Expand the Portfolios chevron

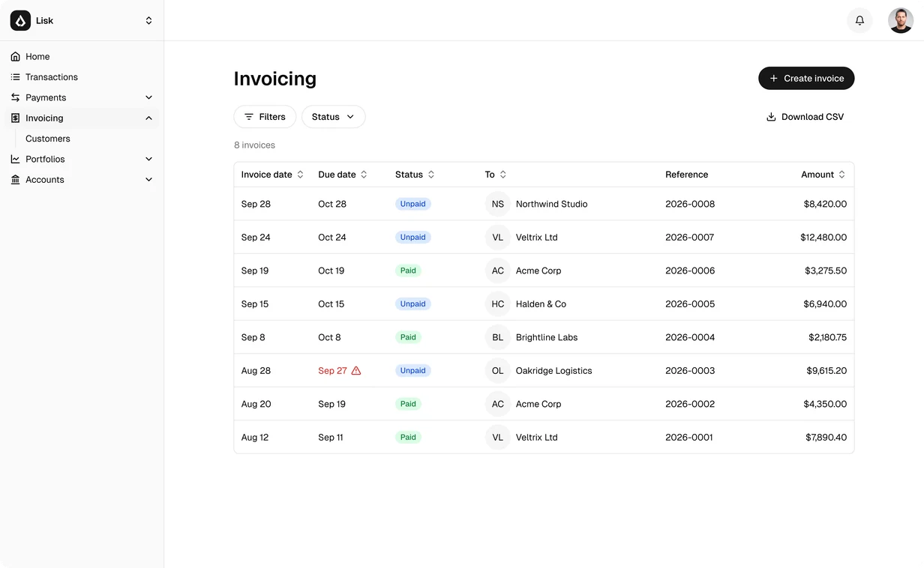coord(148,159)
